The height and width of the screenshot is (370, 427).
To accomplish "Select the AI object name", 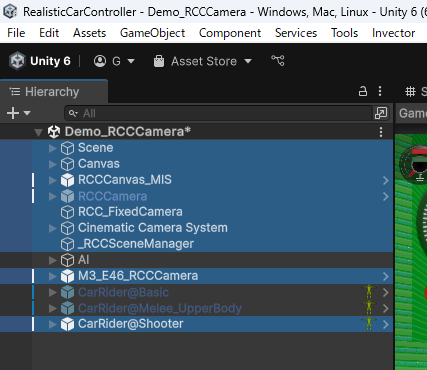I will 83,260.
